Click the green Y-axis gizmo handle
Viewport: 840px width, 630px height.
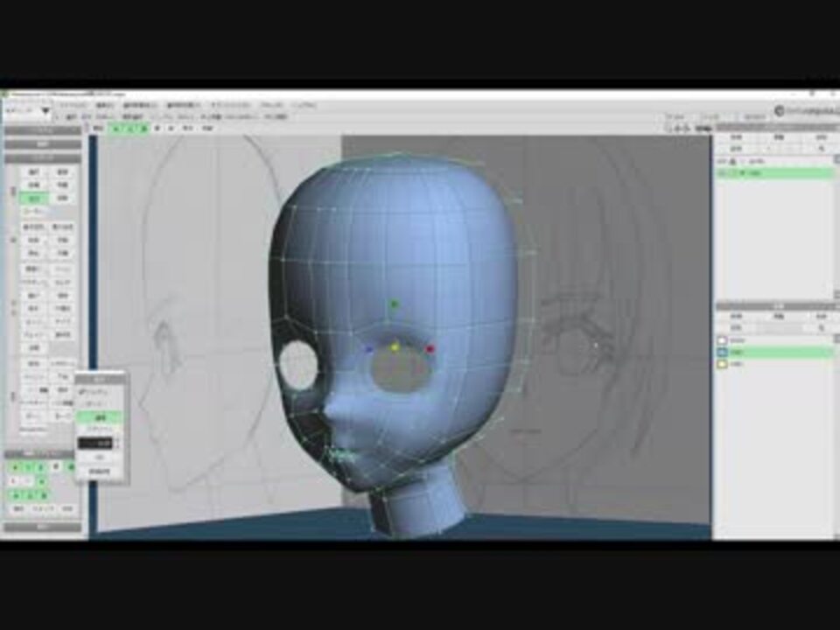(x=395, y=304)
